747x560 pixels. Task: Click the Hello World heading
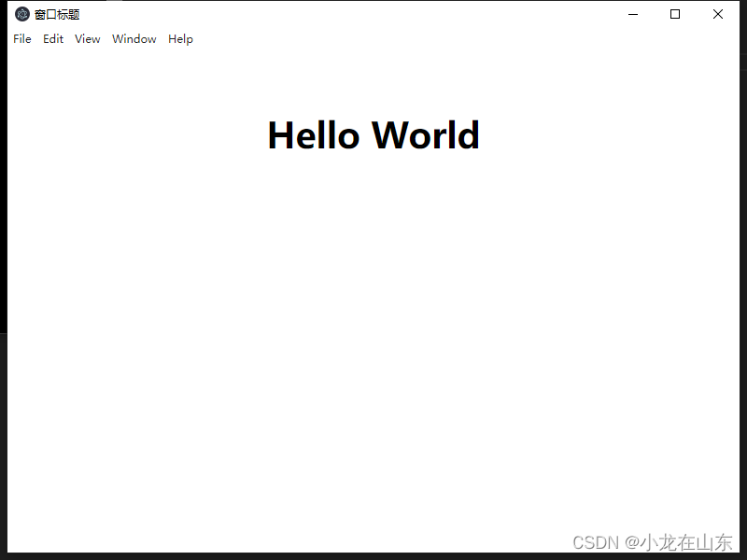pos(373,135)
